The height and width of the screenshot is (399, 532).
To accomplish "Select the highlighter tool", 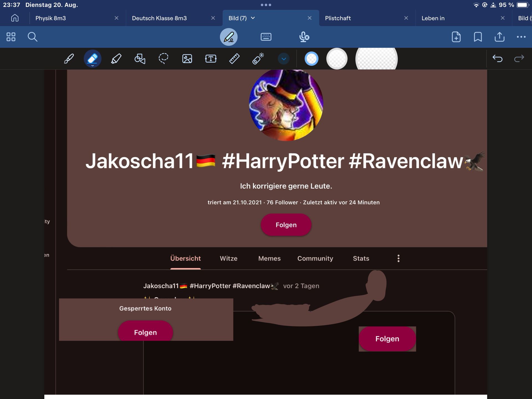I will (x=116, y=59).
